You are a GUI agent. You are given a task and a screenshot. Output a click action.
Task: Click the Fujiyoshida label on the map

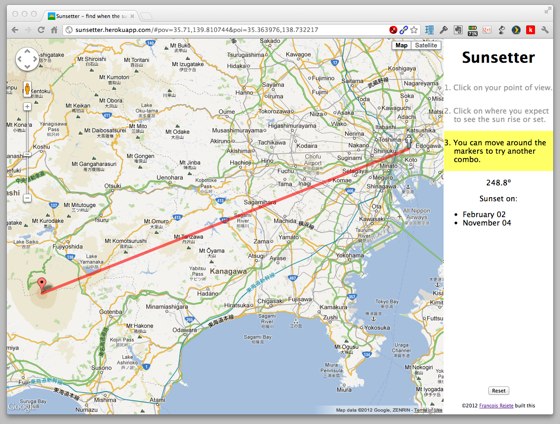pyautogui.click(x=68, y=246)
